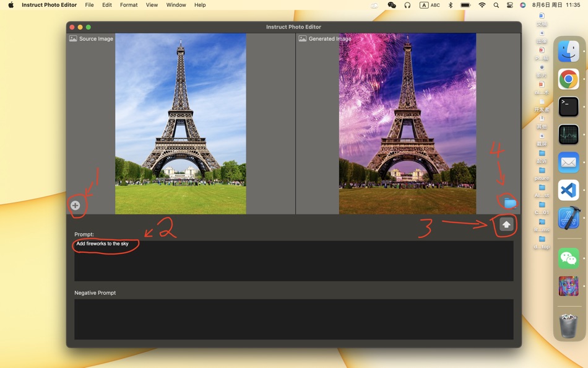Select the '影片' item on the desktop
The image size is (588, 368).
coord(542,71)
